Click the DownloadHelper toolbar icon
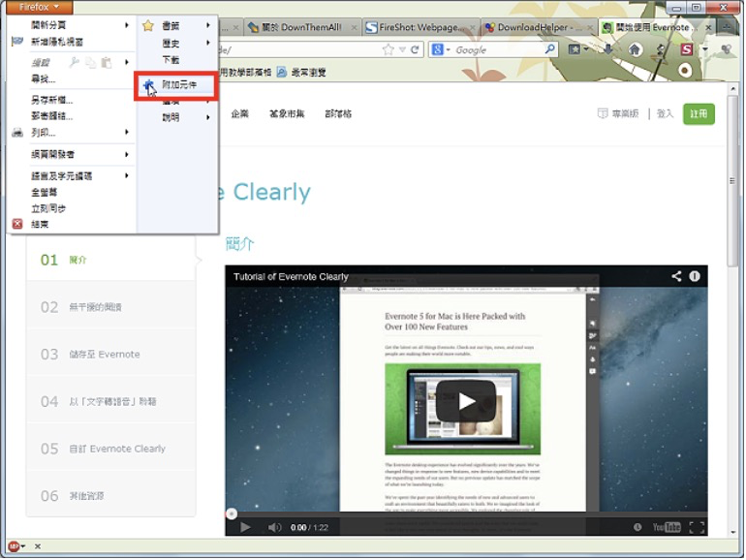746x560 pixels. 726,49
